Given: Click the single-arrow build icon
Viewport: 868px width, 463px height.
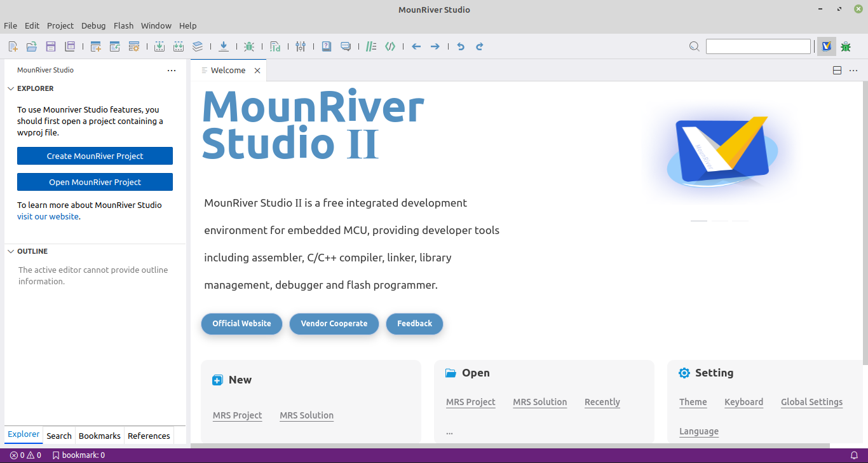Looking at the screenshot, I should pyautogui.click(x=159, y=46).
